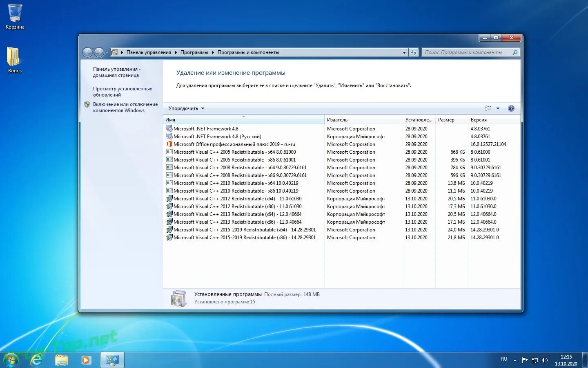This screenshot has height=368, width=588.
Task: Open Help via the question mark icon
Action: 511,108
